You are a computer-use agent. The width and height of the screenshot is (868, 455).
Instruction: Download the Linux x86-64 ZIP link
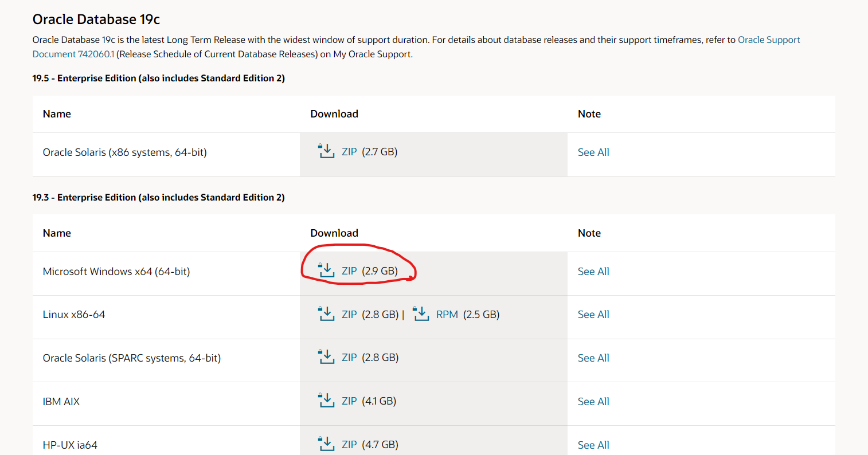(349, 315)
